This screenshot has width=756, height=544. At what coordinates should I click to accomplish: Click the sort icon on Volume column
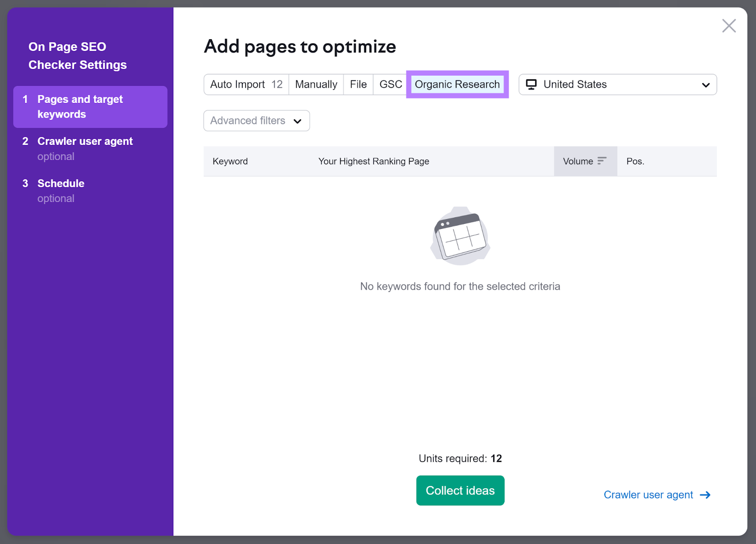click(x=601, y=161)
